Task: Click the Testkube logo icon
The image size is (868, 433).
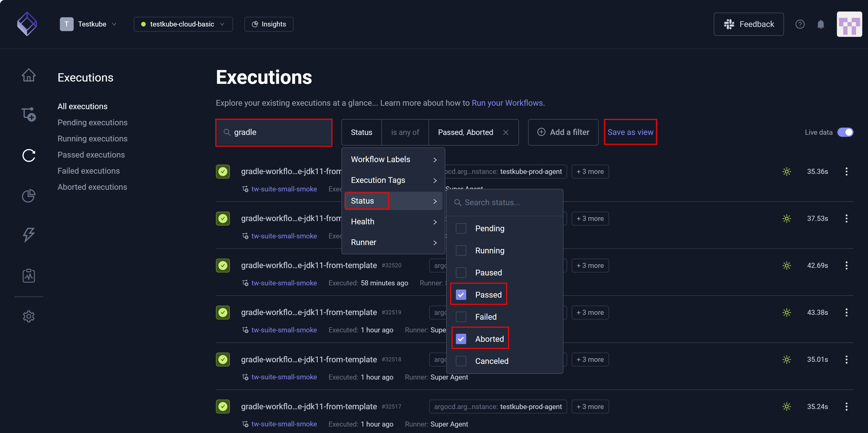Action: coord(27,24)
